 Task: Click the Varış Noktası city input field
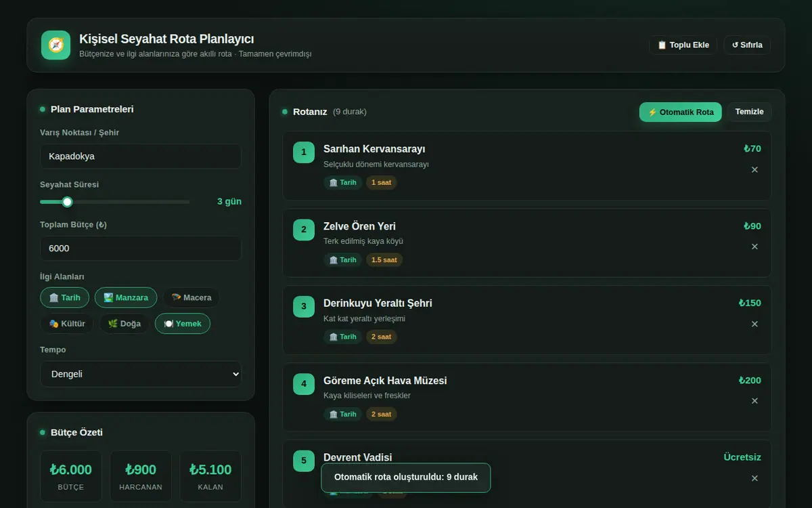click(141, 156)
